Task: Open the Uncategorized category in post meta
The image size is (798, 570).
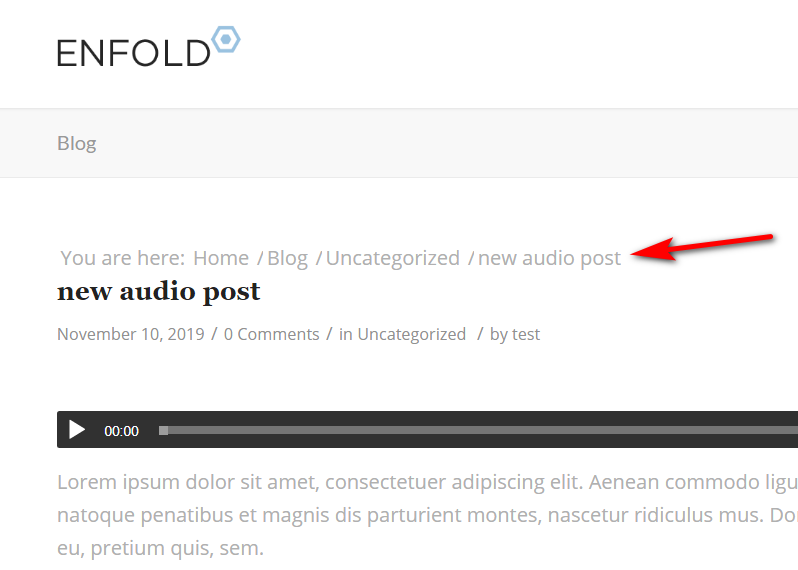Action: [412, 334]
